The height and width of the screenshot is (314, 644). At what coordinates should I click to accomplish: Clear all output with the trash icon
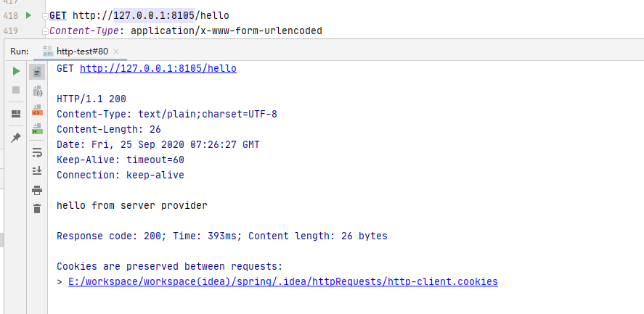[x=37, y=209]
